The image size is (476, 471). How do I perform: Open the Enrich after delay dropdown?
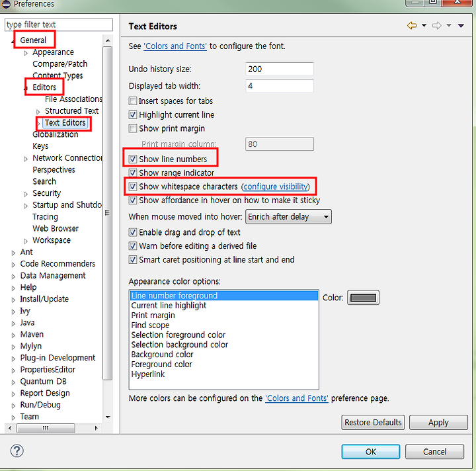point(288,216)
